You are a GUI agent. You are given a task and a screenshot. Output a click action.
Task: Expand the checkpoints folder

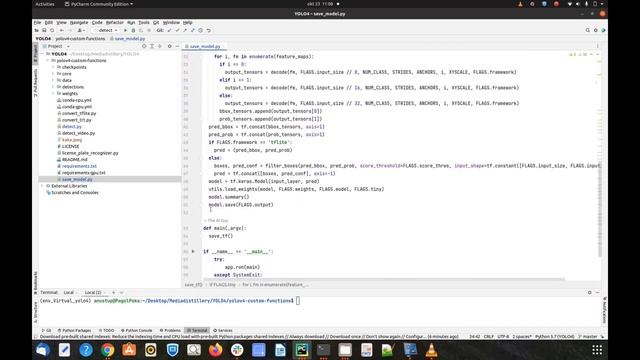click(x=53, y=67)
